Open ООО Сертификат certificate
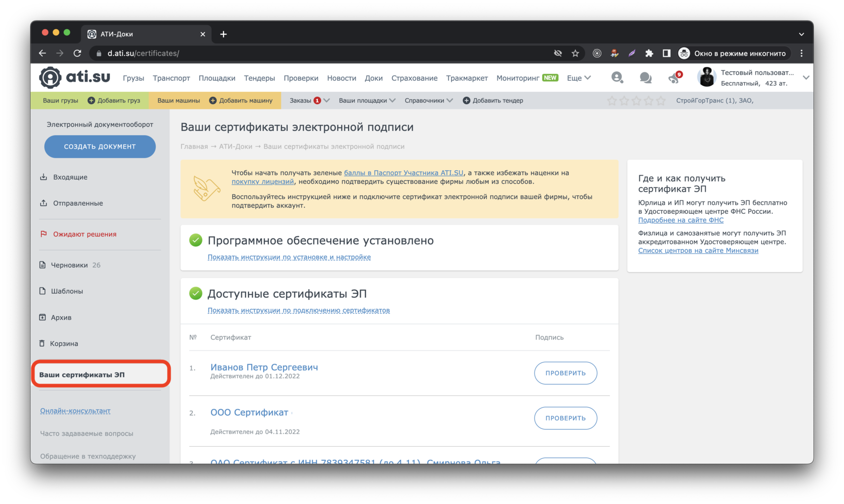The height and width of the screenshot is (504, 844). pyautogui.click(x=249, y=412)
